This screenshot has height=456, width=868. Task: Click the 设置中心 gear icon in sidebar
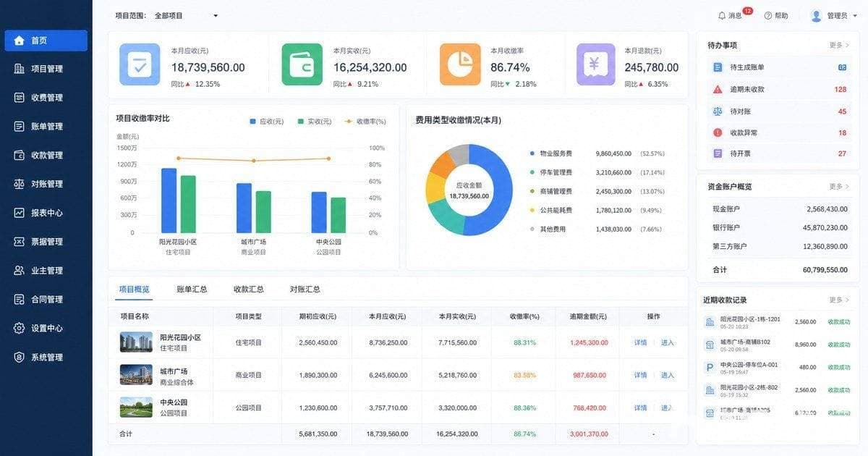(19, 328)
